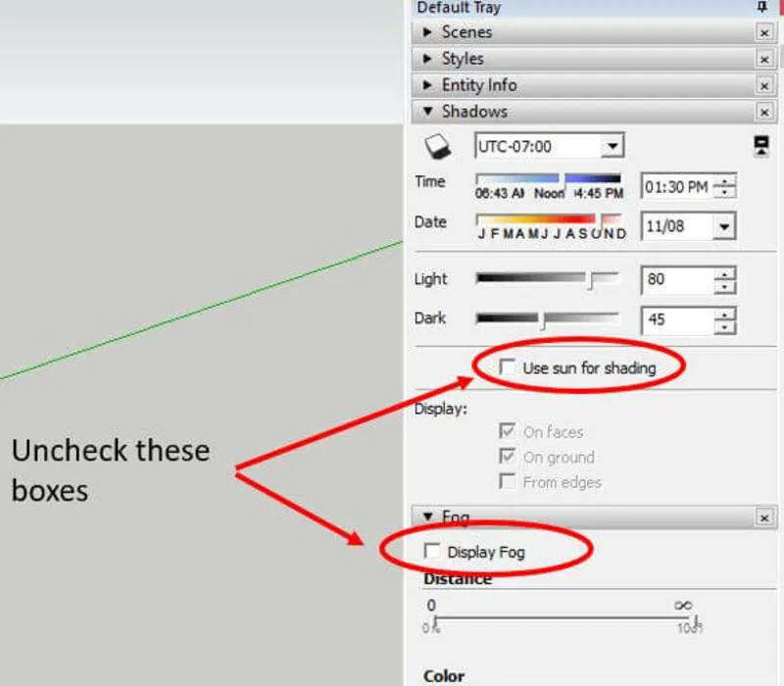
Task: Check the Display Fog checkbox
Action: (x=432, y=551)
